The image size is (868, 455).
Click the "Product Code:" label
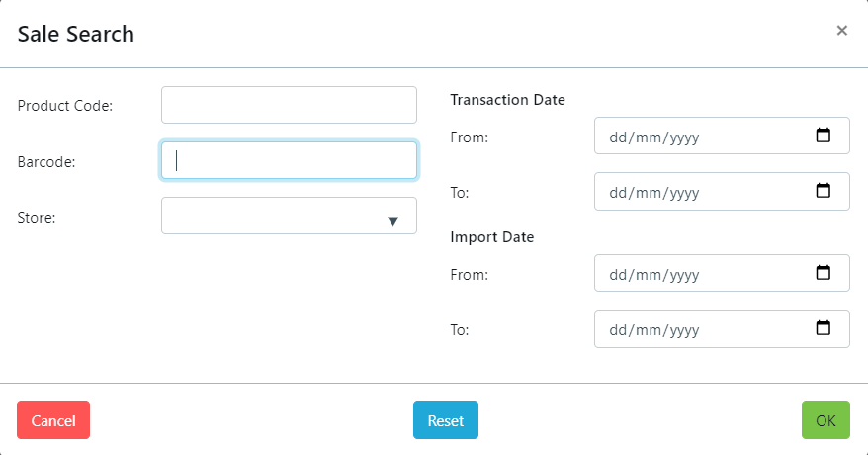(x=65, y=105)
